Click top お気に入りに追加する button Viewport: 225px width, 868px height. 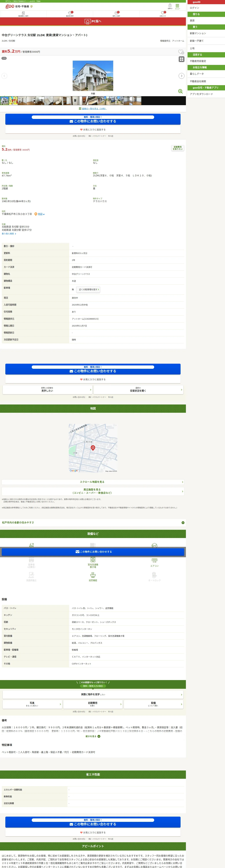[x=93, y=130]
